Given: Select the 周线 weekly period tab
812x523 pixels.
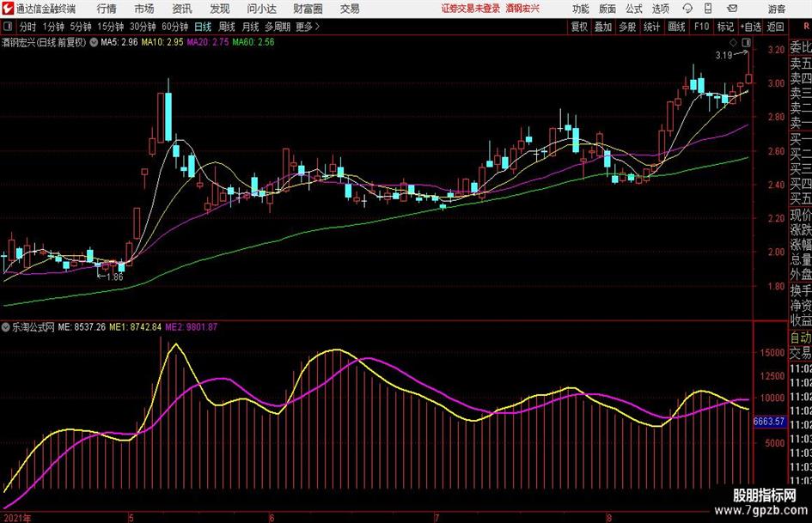Looking at the screenshot, I should point(227,27).
